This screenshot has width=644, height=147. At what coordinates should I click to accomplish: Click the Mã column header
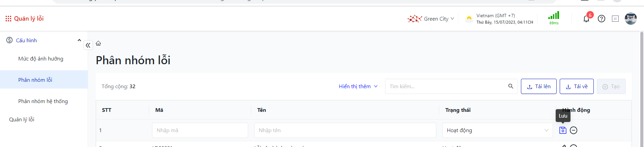click(159, 110)
